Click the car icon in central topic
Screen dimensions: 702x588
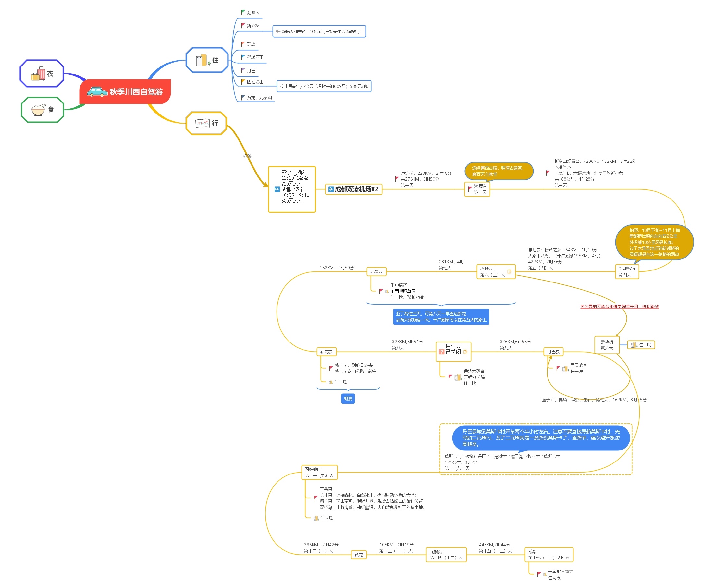[x=97, y=91]
